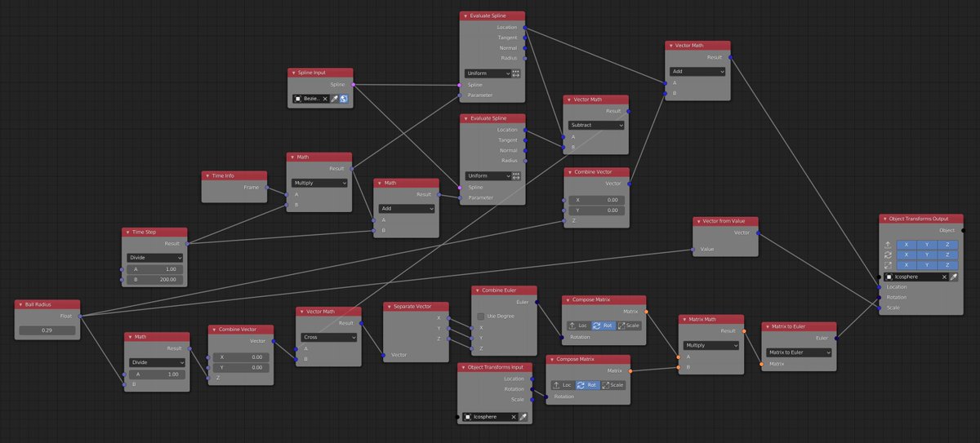This screenshot has height=443, width=980.
Task: Select the Separate Vector node header
Action: (x=416, y=306)
